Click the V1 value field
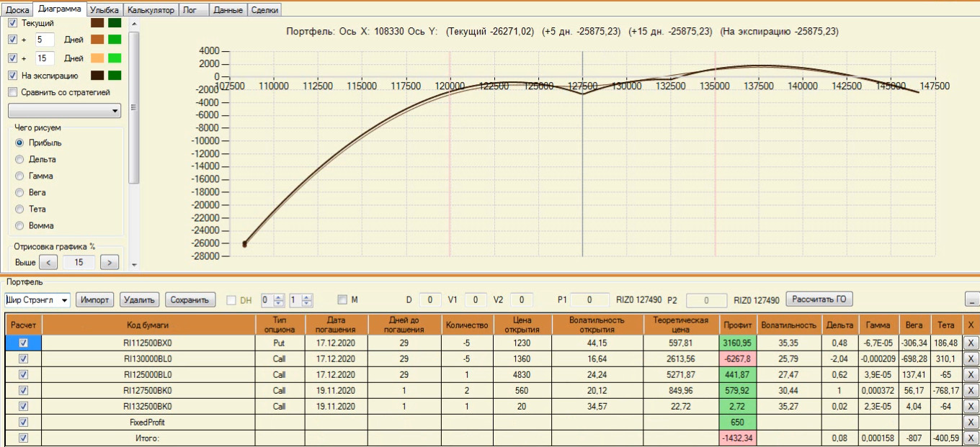This screenshot has width=980, height=447. pos(476,299)
